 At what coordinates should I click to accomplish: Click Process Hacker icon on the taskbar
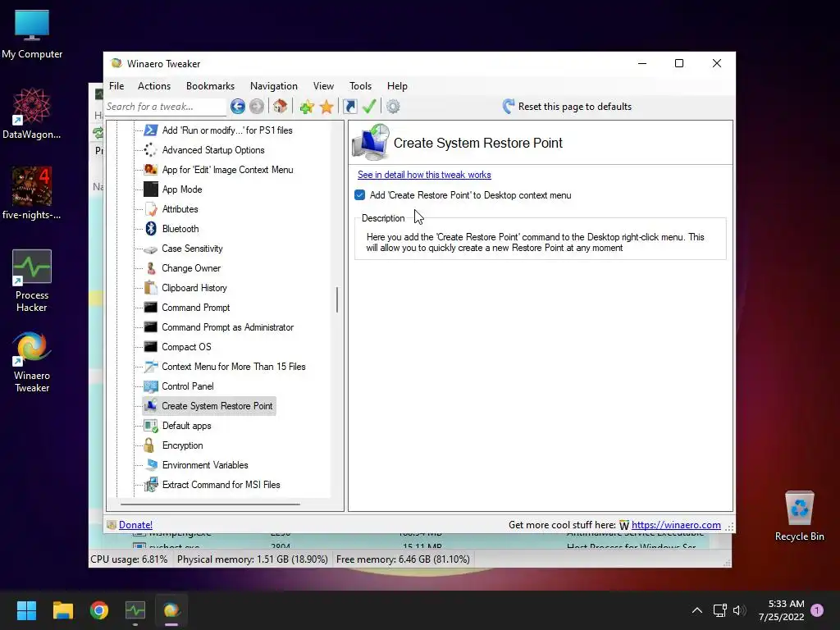tap(135, 610)
